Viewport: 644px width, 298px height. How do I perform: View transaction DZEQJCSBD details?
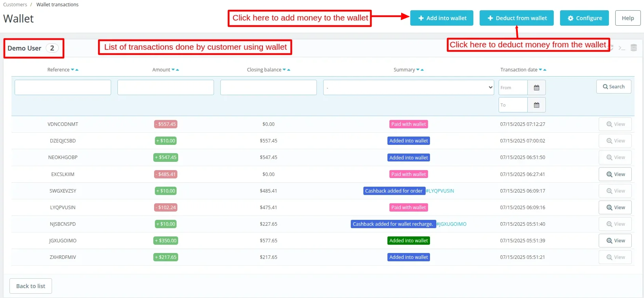pos(615,141)
